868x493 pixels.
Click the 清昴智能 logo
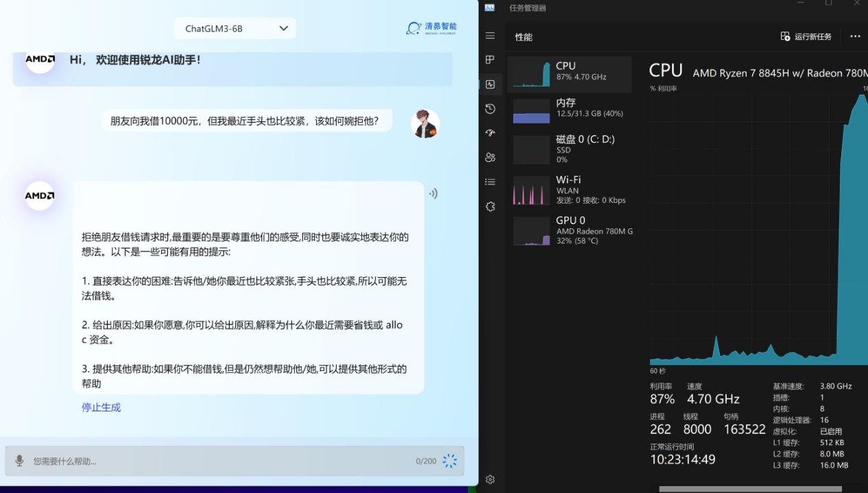431,28
